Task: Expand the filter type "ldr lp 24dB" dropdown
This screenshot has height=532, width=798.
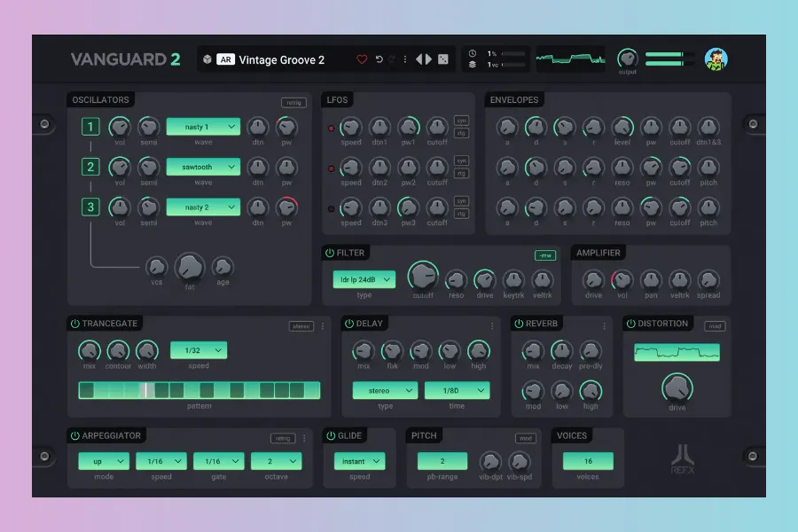Action: [364, 280]
